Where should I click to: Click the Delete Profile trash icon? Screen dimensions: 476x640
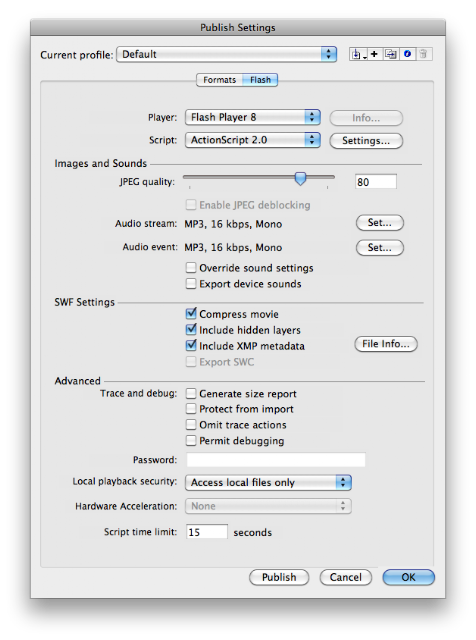(x=424, y=54)
